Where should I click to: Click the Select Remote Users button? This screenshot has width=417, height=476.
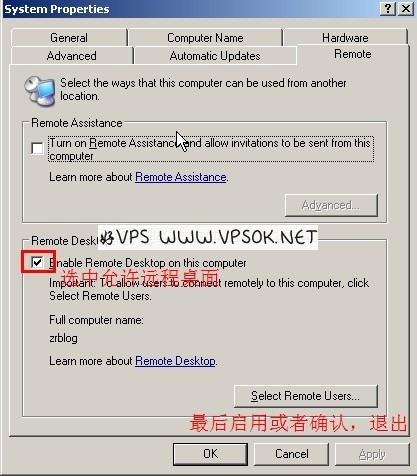[306, 396]
